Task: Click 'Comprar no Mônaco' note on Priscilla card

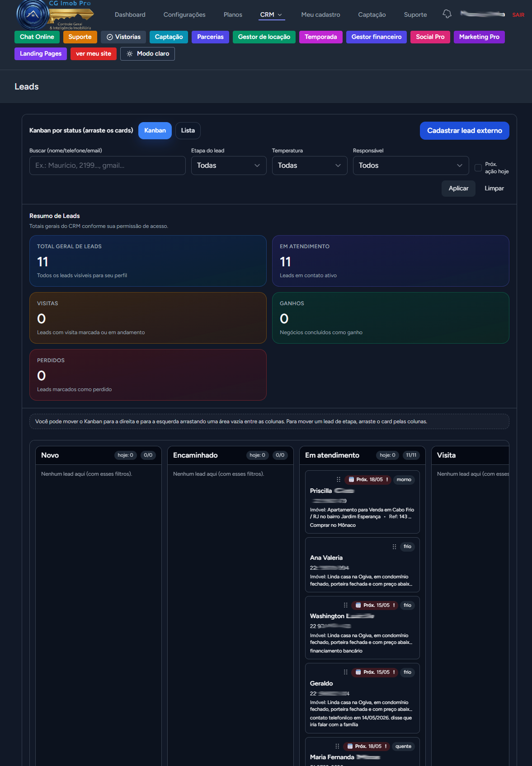Action: 333,525
